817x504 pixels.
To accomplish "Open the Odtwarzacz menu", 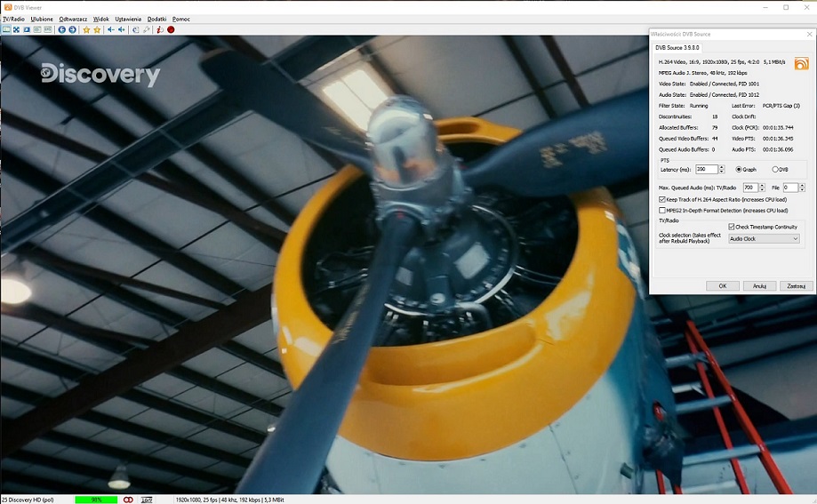I will tap(73, 19).
